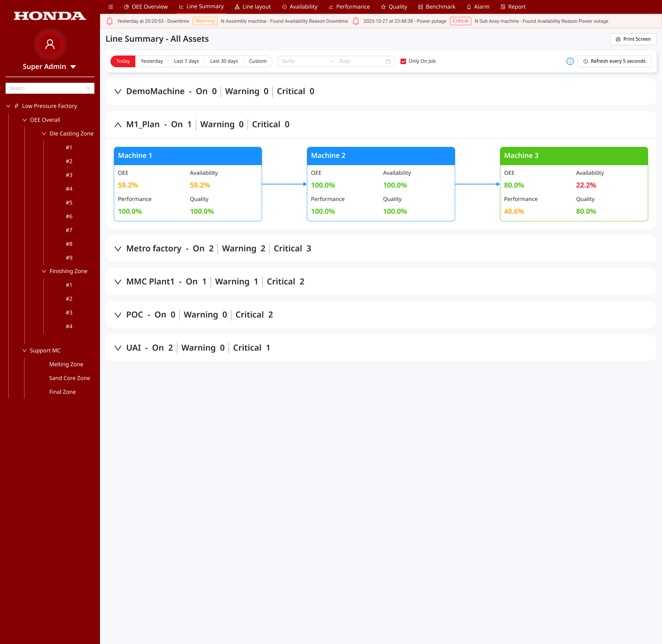Click the first alarm bell icon
Image resolution: width=662 pixels, height=644 pixels.
(110, 21)
